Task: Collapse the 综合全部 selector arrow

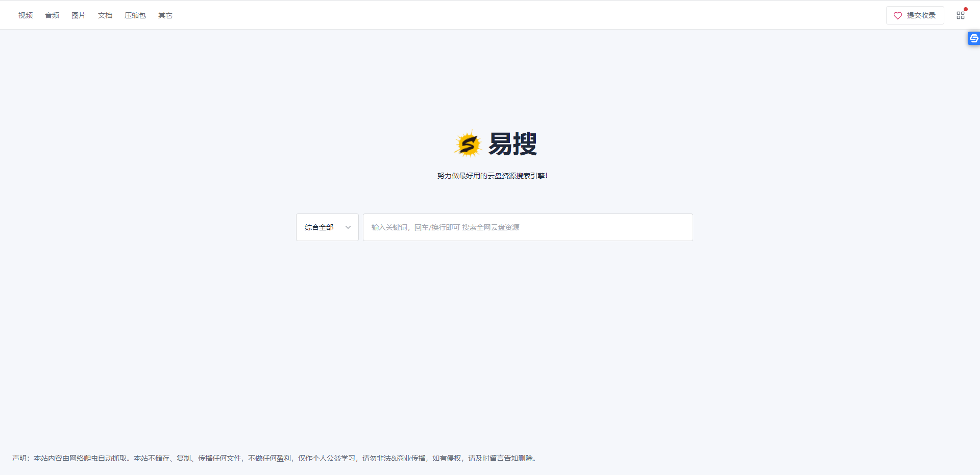Action: [x=348, y=227]
